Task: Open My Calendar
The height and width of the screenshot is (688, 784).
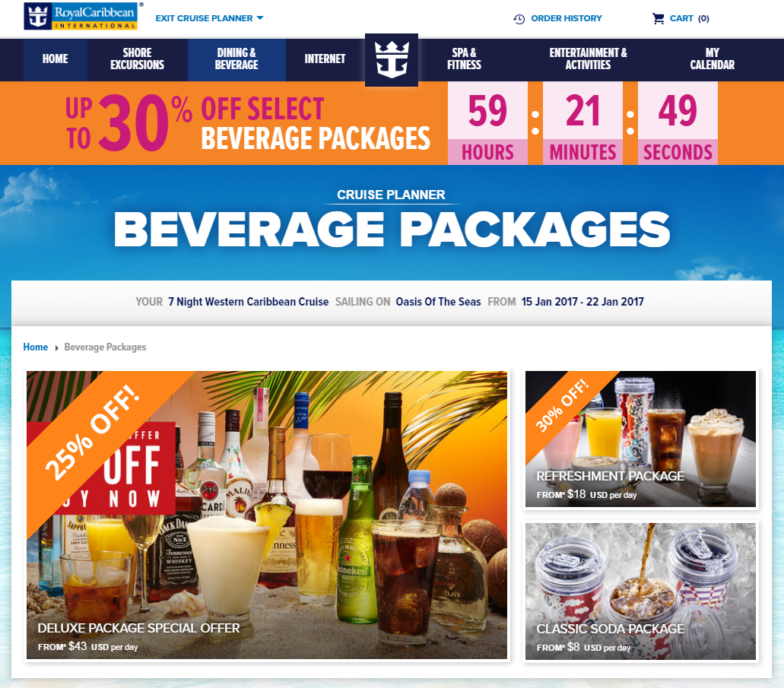Action: [712, 59]
